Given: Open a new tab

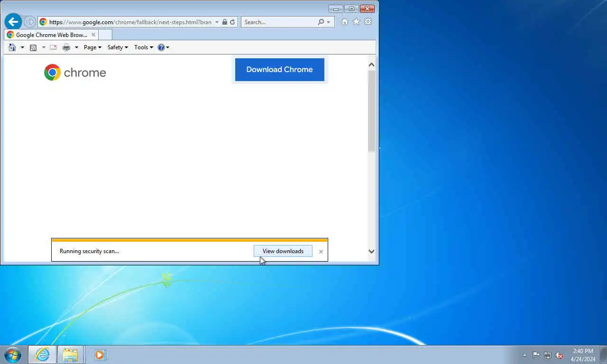Looking at the screenshot, I should coord(105,35).
